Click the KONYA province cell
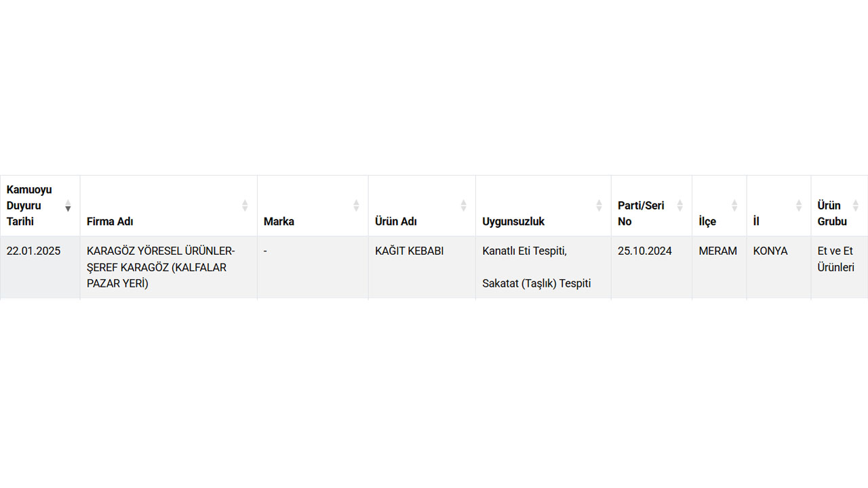Screen dimensions: 868x488 click(770, 251)
